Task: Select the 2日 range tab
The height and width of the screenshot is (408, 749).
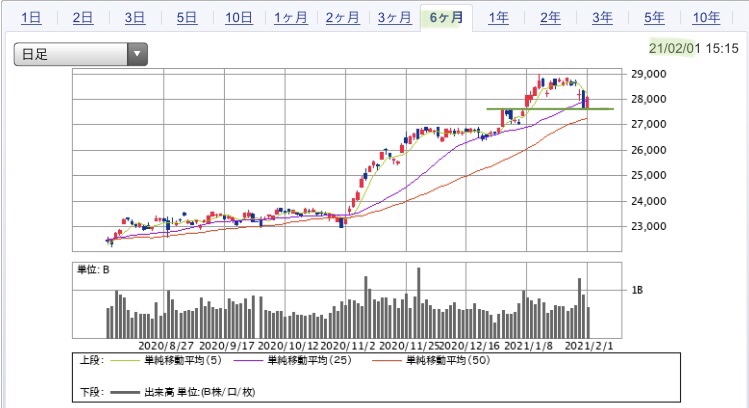Action: click(83, 18)
